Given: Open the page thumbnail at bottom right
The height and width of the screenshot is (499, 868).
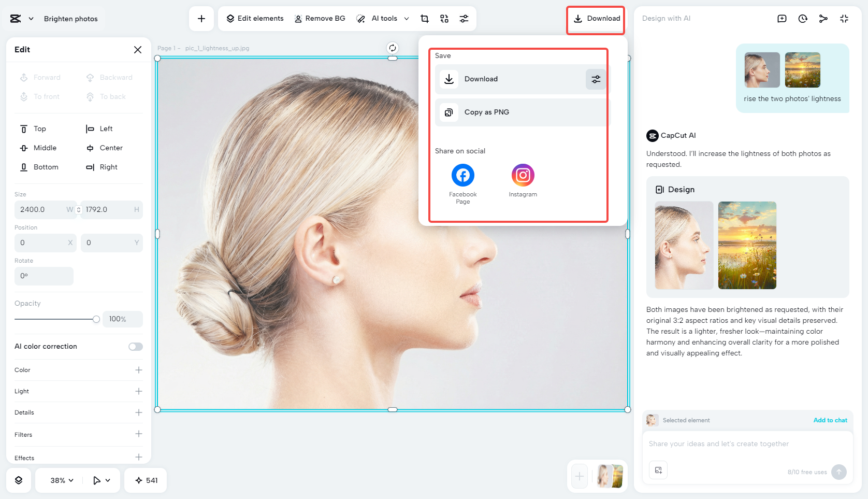Looking at the screenshot, I should click(x=610, y=476).
